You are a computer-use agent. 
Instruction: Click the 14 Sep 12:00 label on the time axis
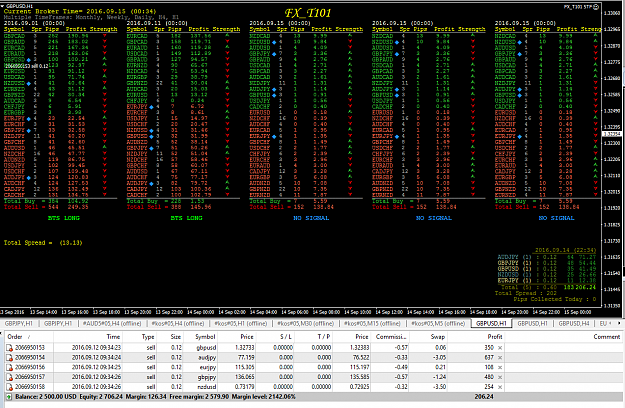tap(389, 312)
